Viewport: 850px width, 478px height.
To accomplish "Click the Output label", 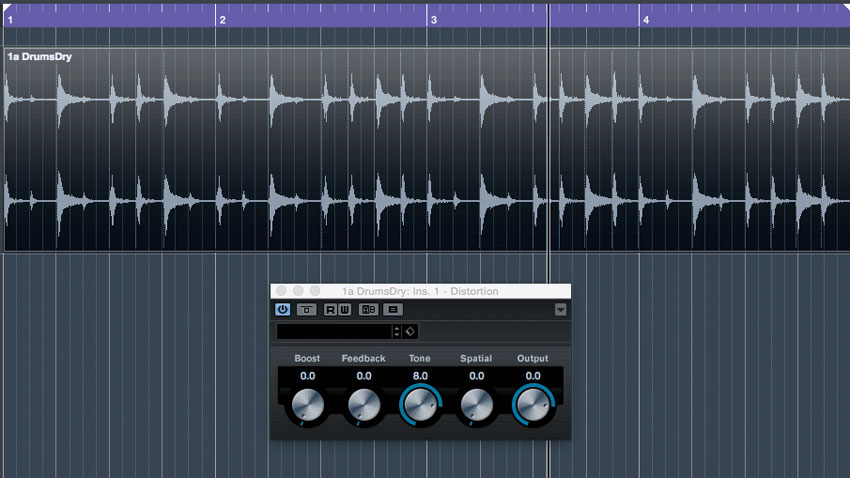I will coord(532,358).
